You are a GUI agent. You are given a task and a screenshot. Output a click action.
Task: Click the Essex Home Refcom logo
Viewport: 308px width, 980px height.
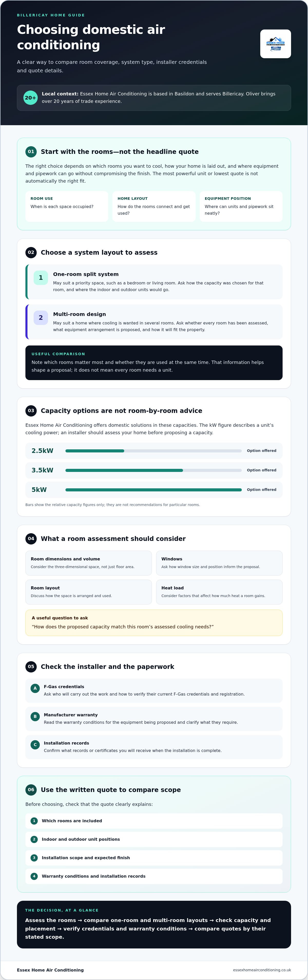pyautogui.click(x=275, y=44)
